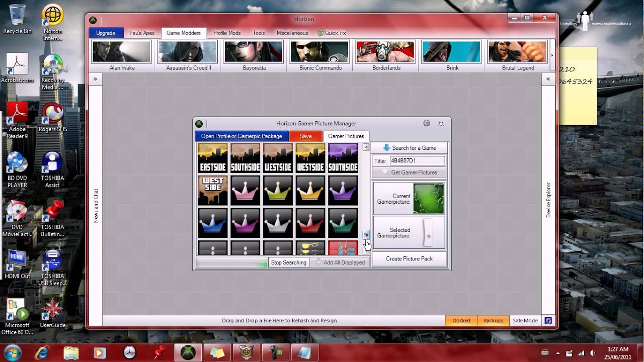The width and height of the screenshot is (644, 362).
Task: Click the red Save button
Action: pos(305,136)
